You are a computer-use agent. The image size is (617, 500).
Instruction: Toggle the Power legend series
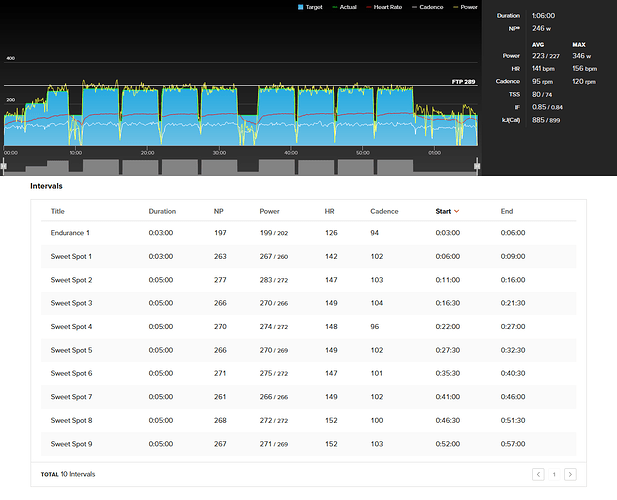tap(465, 7)
